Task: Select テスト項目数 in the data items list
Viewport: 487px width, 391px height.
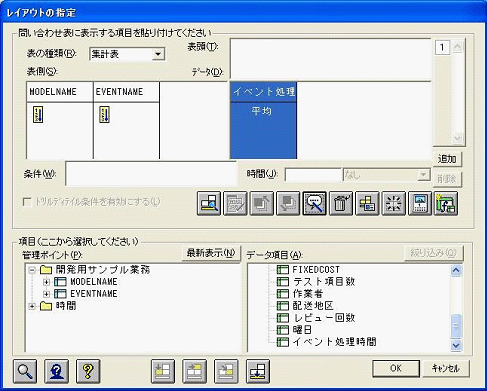Action: [x=324, y=282]
